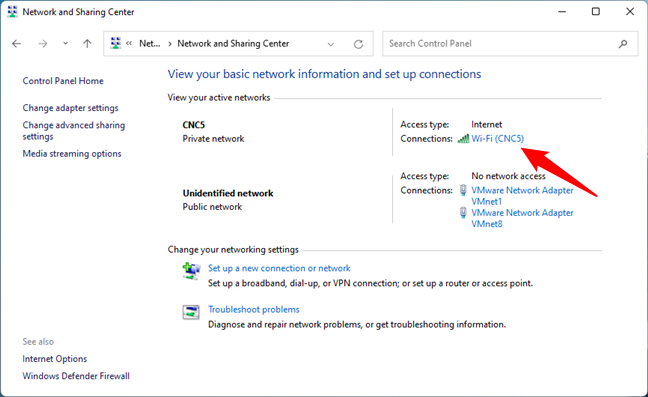648x397 pixels.
Task: Select the Net... breadcrumb item
Action: click(x=150, y=43)
